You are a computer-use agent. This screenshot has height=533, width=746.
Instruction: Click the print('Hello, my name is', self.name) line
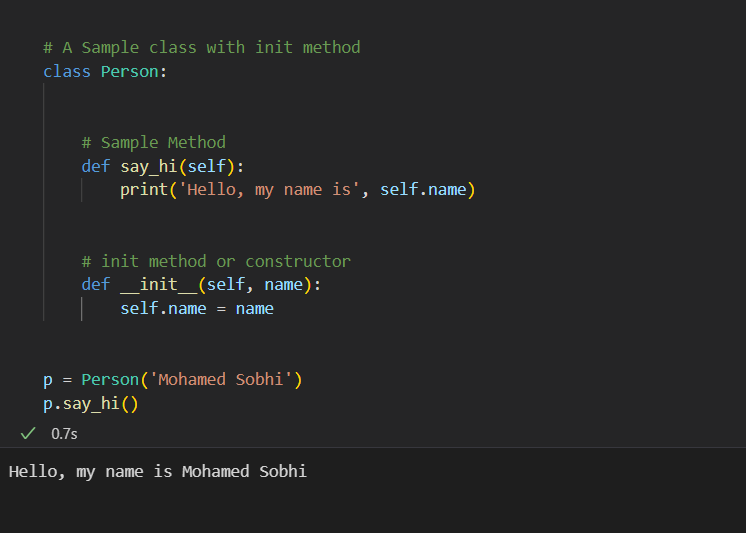click(298, 190)
